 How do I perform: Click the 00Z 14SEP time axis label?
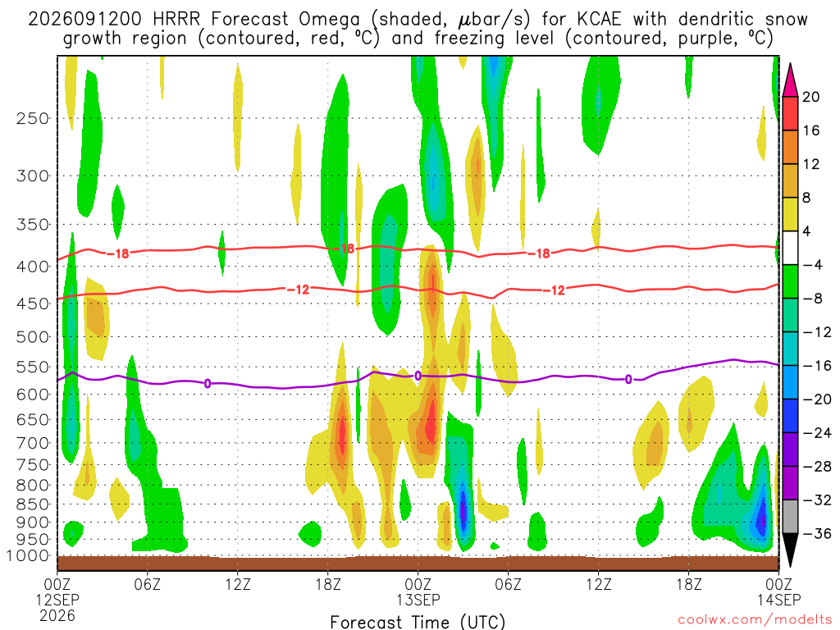[x=778, y=591]
